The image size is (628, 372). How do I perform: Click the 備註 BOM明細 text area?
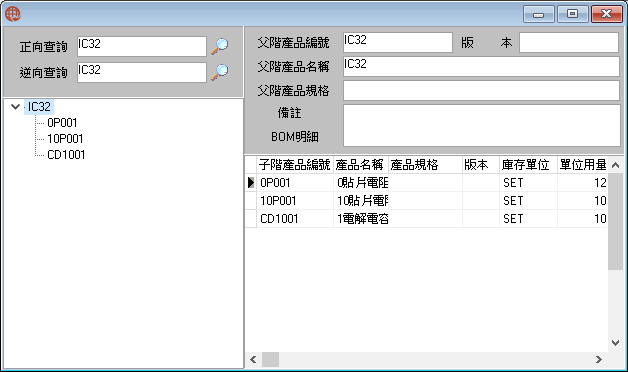(482, 125)
